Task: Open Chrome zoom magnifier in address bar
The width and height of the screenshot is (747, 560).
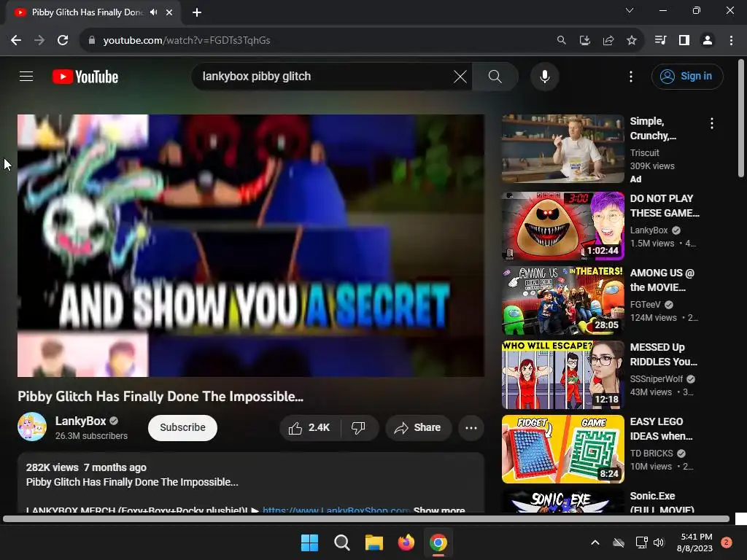Action: click(x=561, y=41)
